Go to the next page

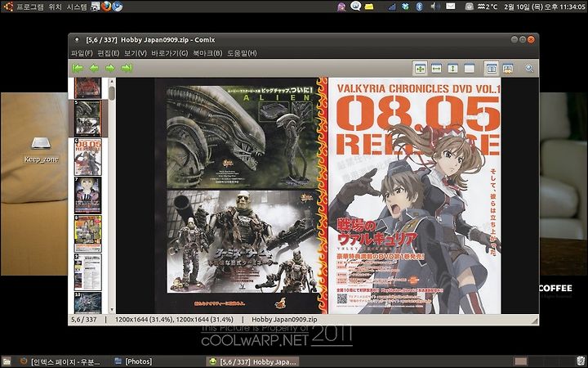click(110, 69)
